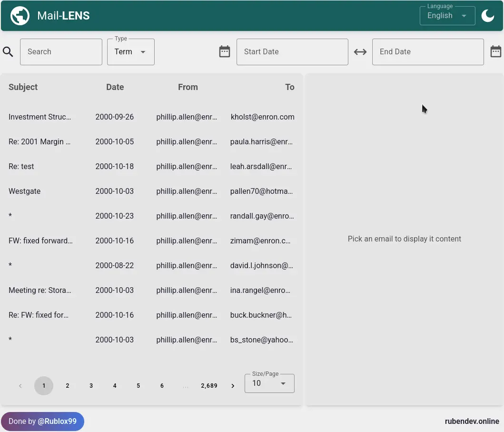Screen dimensions: 504x432
Task: Open the Done by @Rublox99 link
Action: coord(42,422)
